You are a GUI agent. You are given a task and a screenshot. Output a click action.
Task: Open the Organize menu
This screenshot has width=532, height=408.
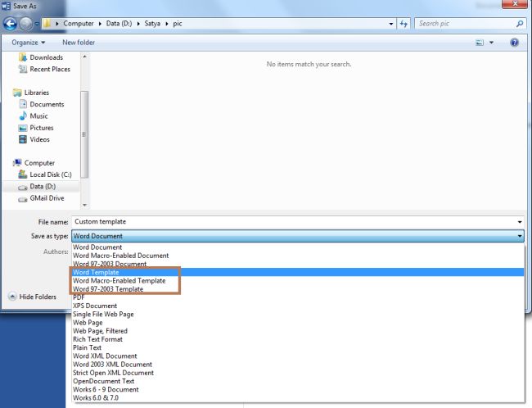pyautogui.click(x=28, y=43)
